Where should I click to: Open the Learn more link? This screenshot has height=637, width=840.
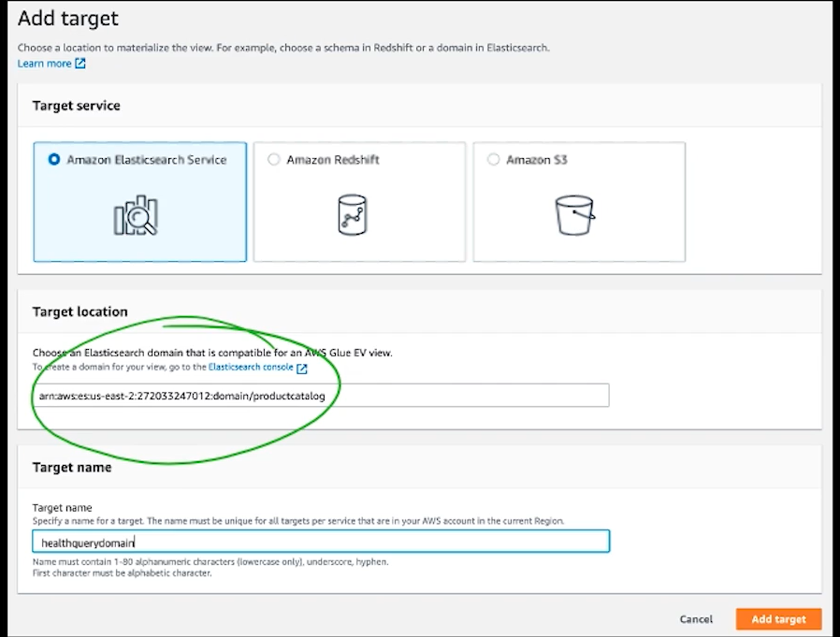coord(45,64)
